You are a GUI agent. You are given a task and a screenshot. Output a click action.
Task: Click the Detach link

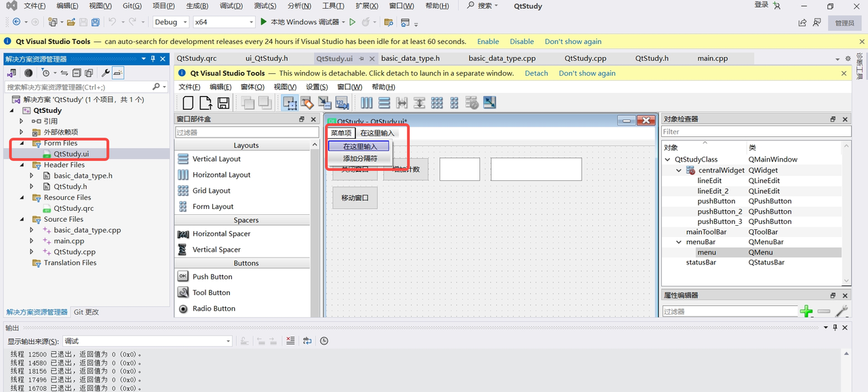click(536, 73)
